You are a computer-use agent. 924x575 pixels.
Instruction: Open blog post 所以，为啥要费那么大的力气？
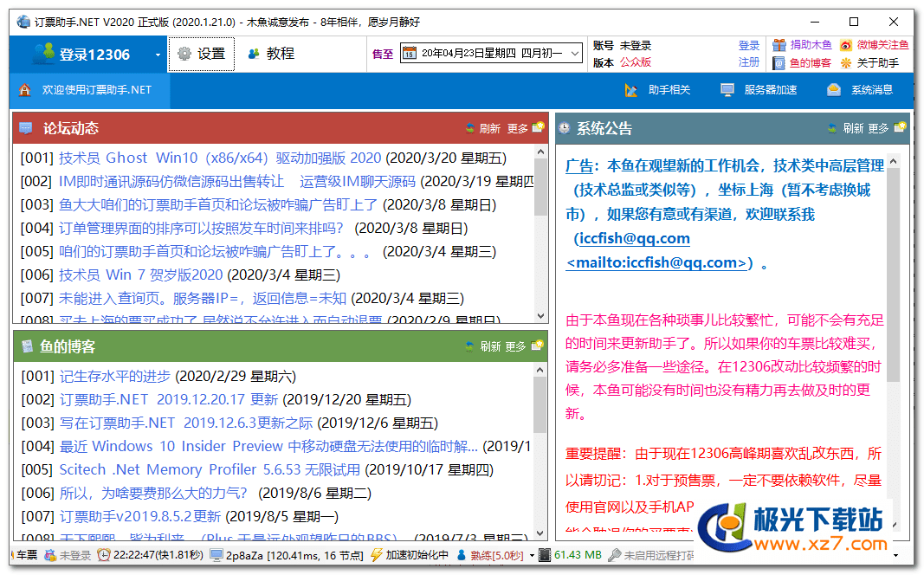pyautogui.click(x=153, y=493)
